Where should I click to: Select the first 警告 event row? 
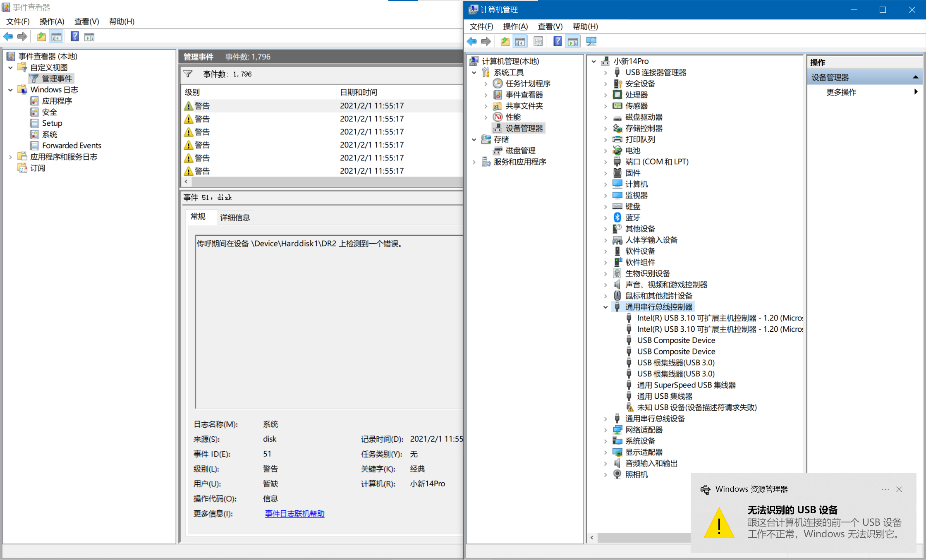[323, 106]
